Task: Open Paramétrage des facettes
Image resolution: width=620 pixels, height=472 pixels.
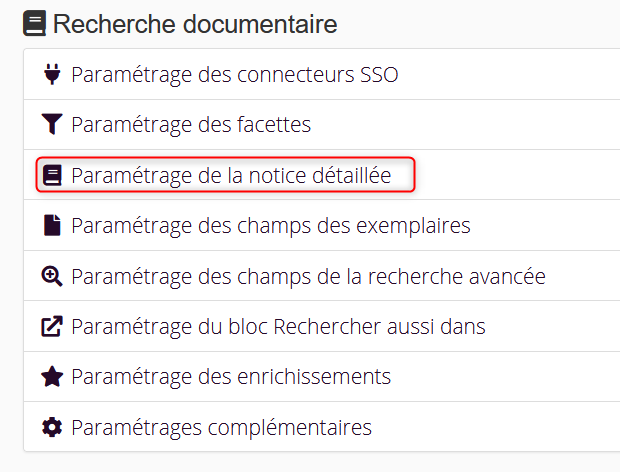Action: click(x=191, y=125)
